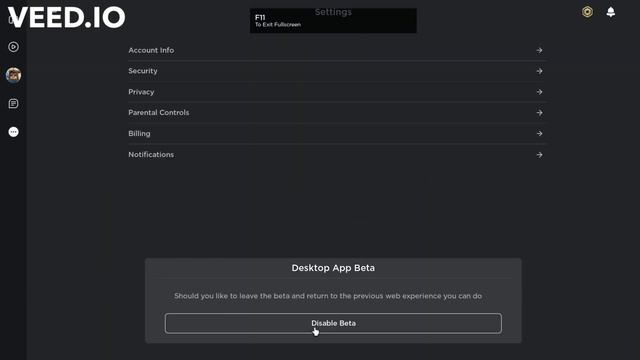
Task: Click the arrow beside Notifications
Action: pos(539,155)
